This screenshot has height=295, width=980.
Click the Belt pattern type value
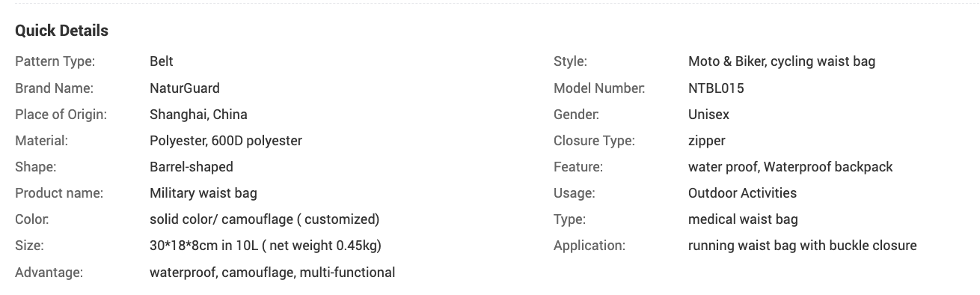tap(162, 61)
